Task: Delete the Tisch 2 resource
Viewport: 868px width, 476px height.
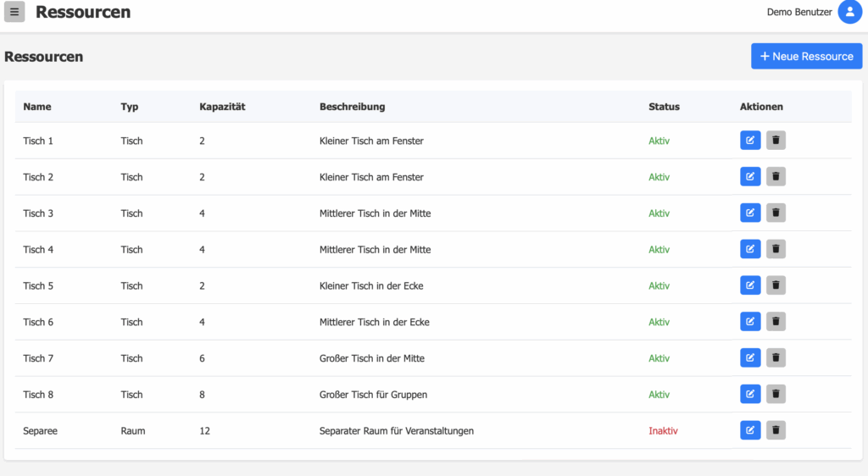Action: [x=776, y=177]
